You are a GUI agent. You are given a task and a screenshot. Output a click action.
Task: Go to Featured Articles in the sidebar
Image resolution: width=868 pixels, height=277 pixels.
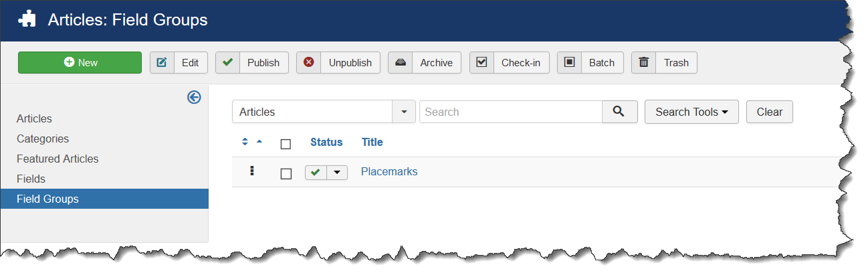(x=58, y=159)
